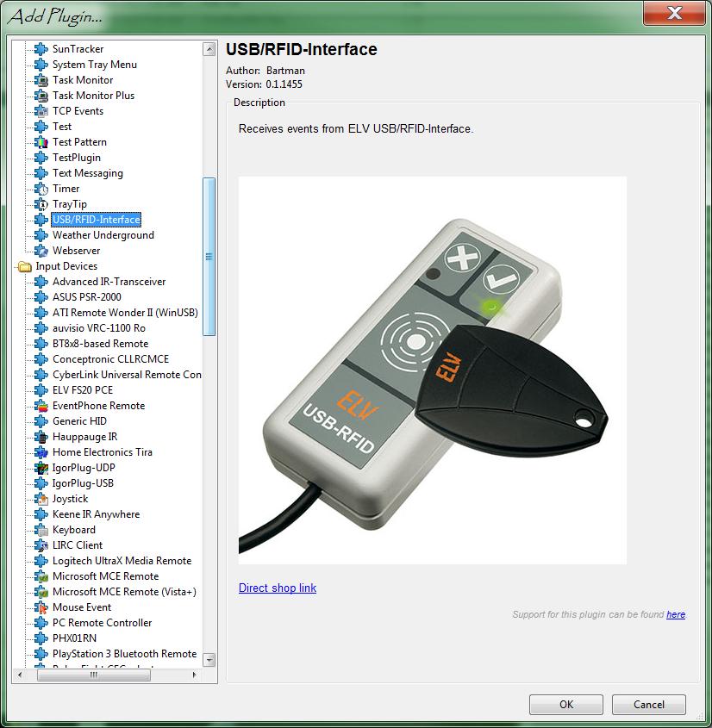Click the Input Devices folder icon
The height and width of the screenshot is (728, 712).
pos(25,266)
